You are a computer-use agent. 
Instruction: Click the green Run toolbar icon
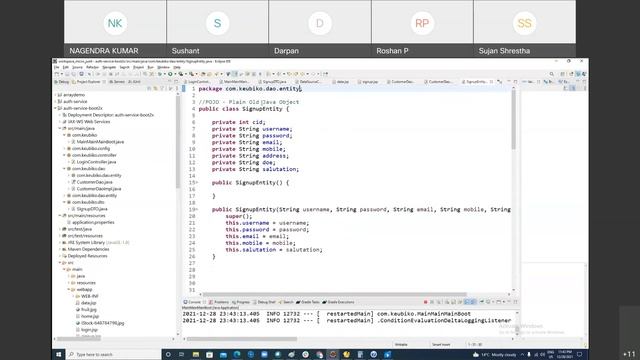170,74
